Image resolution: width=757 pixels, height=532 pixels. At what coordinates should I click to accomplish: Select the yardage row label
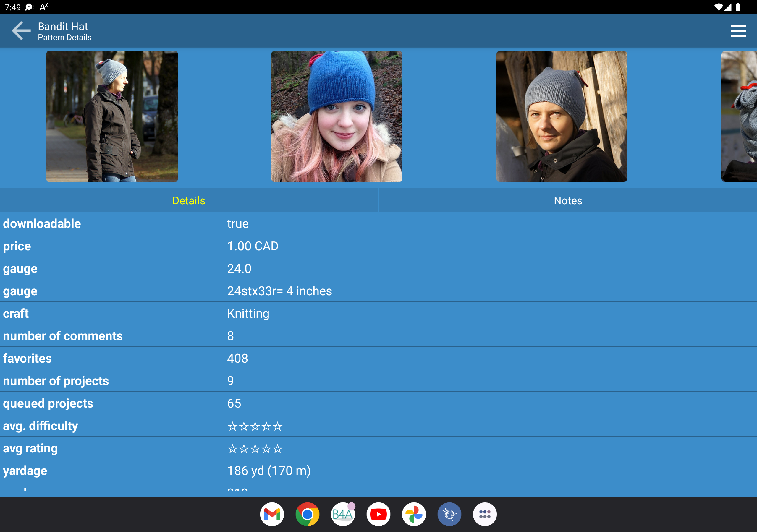click(25, 471)
